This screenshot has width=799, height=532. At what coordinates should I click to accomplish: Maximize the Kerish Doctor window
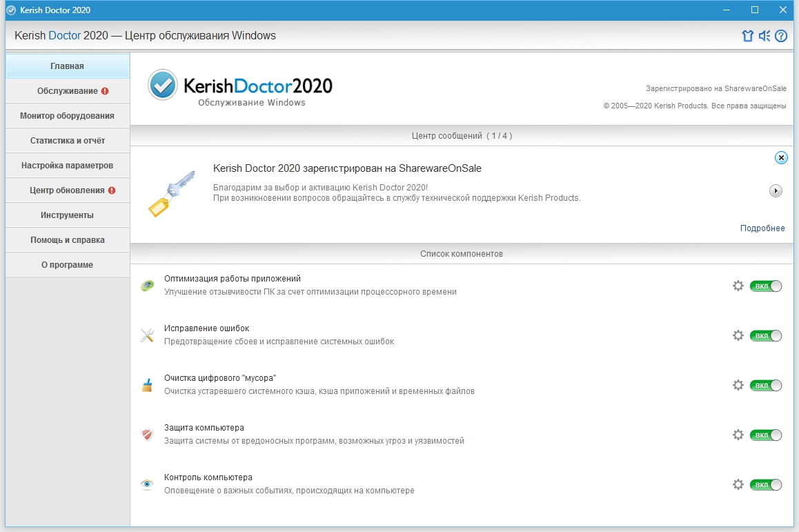pos(755,10)
